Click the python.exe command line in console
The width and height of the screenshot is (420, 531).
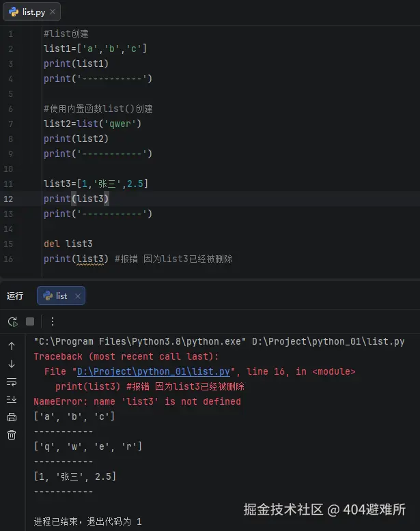pos(219,341)
